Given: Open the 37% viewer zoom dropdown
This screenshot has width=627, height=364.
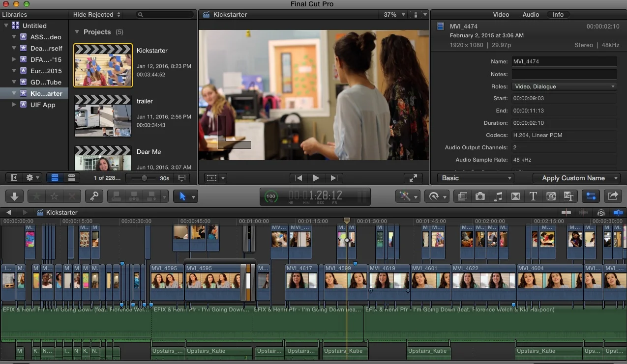Looking at the screenshot, I should 395,15.
